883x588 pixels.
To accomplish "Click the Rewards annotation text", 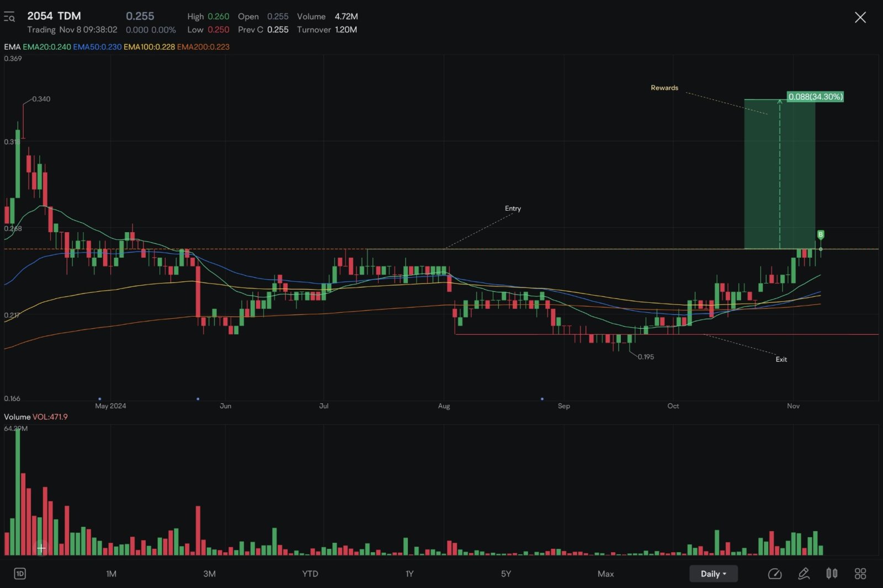I will point(664,88).
